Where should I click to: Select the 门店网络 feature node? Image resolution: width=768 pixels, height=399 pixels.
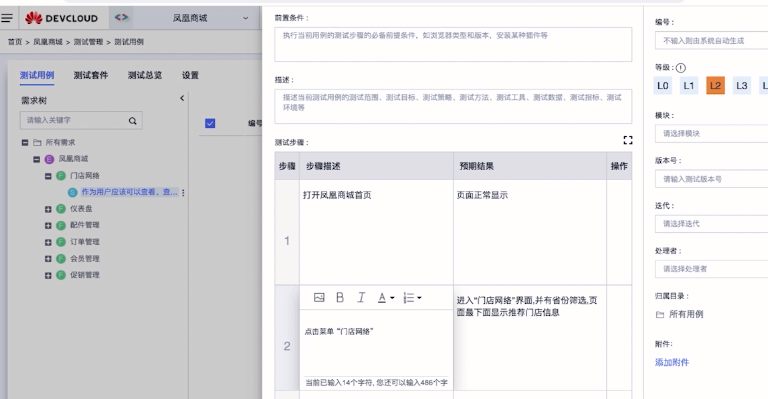click(x=78, y=176)
